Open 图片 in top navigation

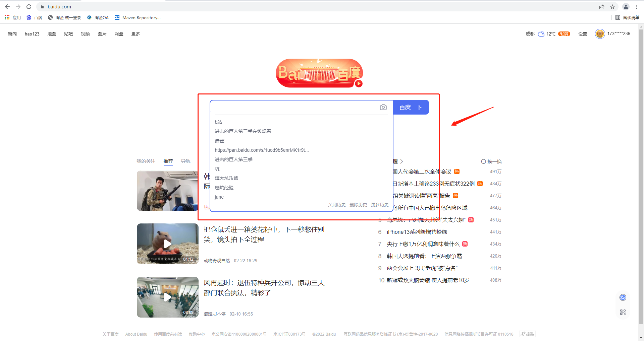pyautogui.click(x=102, y=34)
